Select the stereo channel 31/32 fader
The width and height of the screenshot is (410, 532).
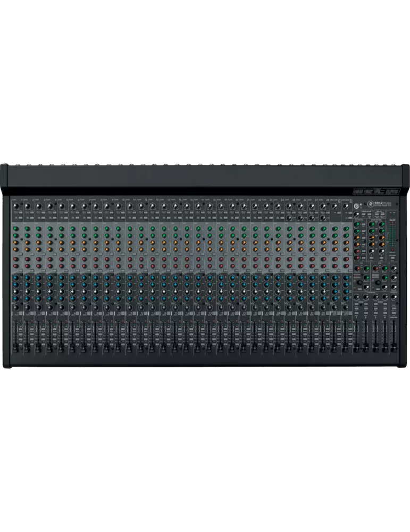346,348
